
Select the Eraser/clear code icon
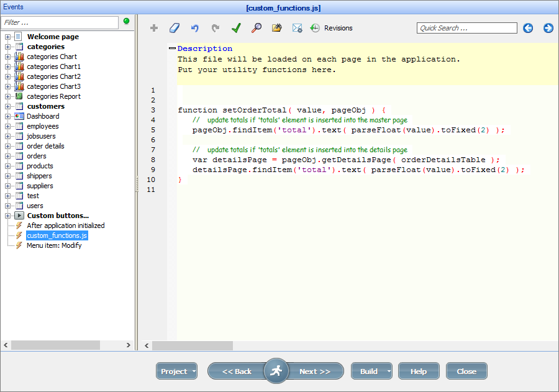point(175,28)
